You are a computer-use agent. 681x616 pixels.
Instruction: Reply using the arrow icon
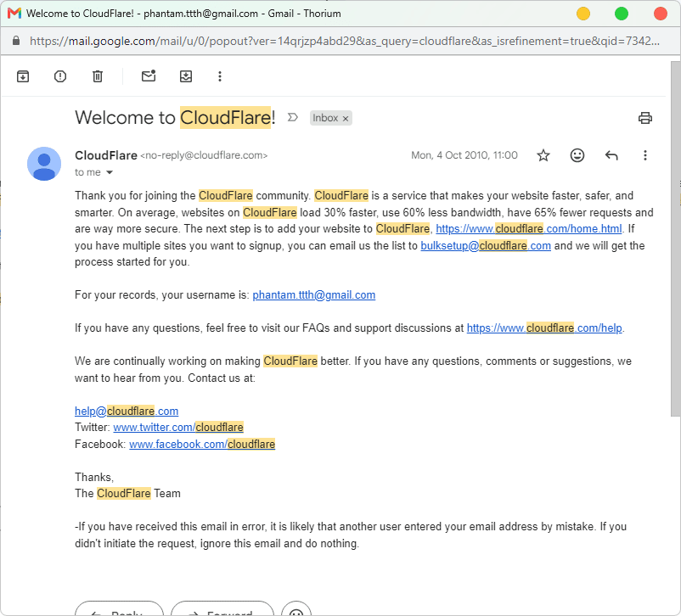611,155
